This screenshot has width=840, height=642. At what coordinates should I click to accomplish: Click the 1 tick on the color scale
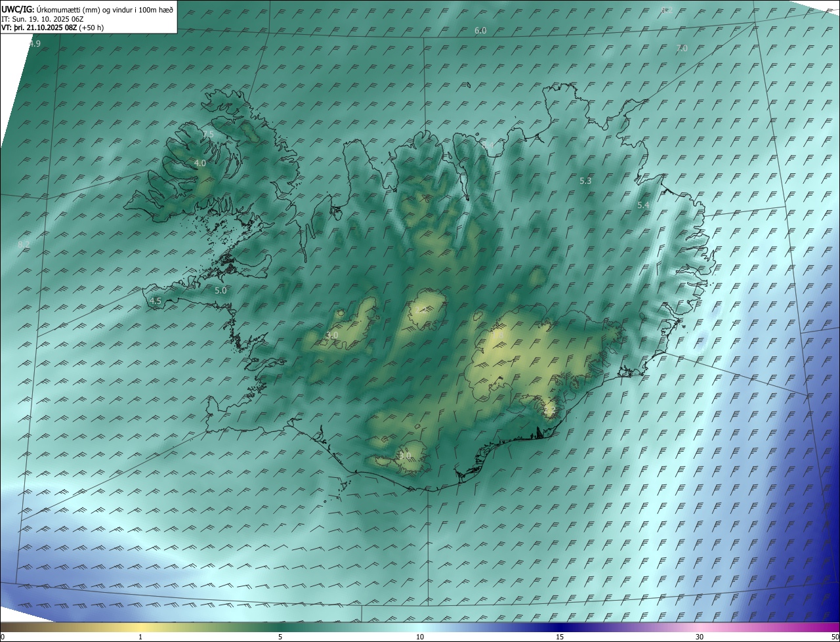tap(140, 637)
